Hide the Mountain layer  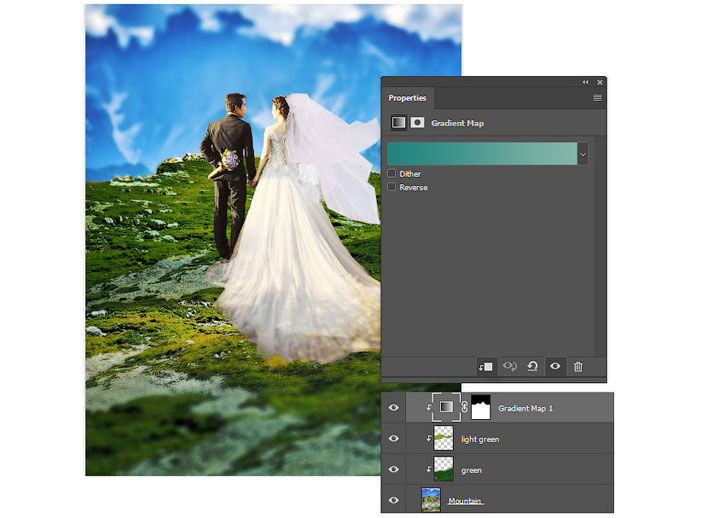pos(393,500)
